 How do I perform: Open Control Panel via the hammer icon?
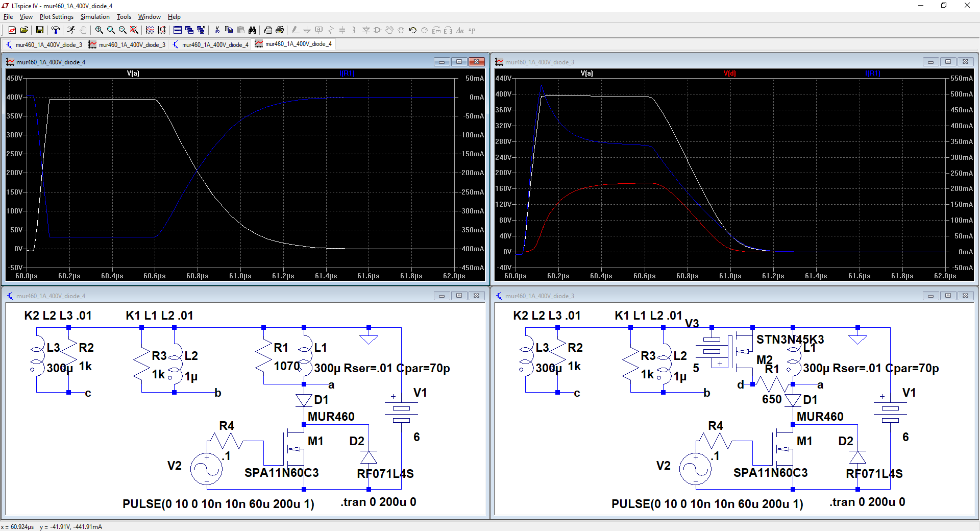point(55,30)
